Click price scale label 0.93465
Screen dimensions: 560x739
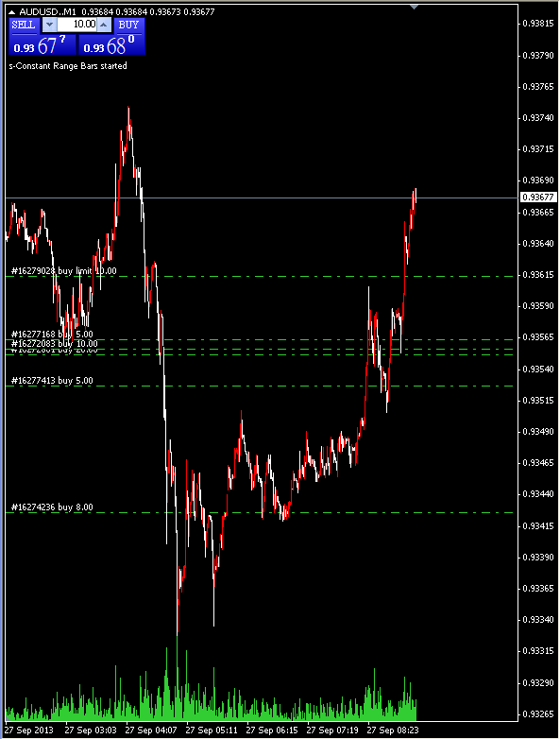pyautogui.click(x=538, y=463)
